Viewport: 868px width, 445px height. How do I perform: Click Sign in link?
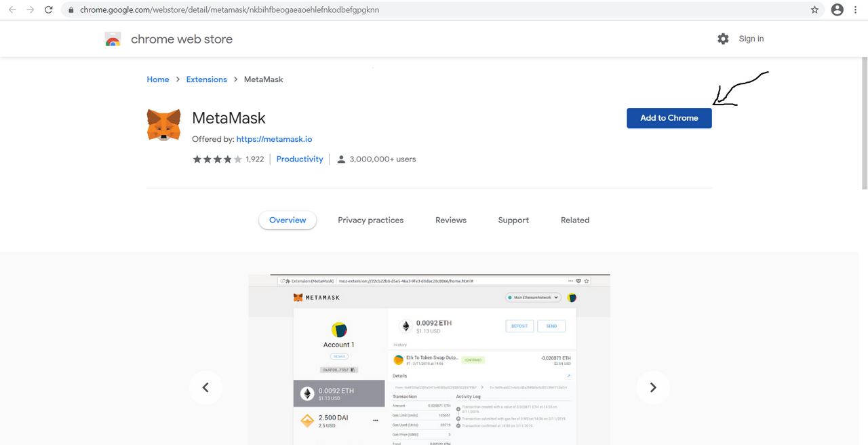(x=751, y=39)
